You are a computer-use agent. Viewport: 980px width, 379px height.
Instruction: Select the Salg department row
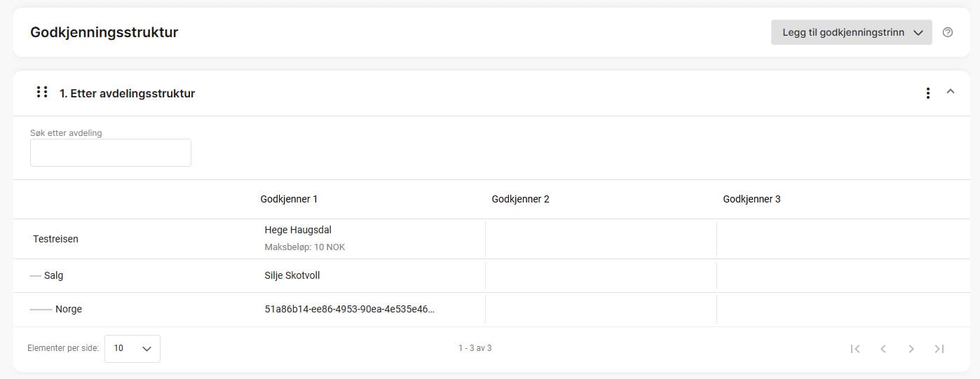54,275
